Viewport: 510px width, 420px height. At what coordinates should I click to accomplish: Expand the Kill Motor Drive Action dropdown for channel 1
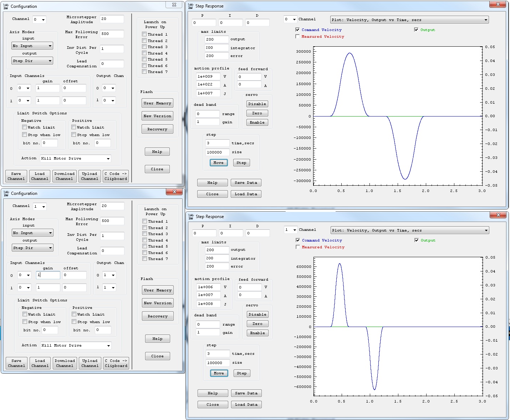point(76,346)
